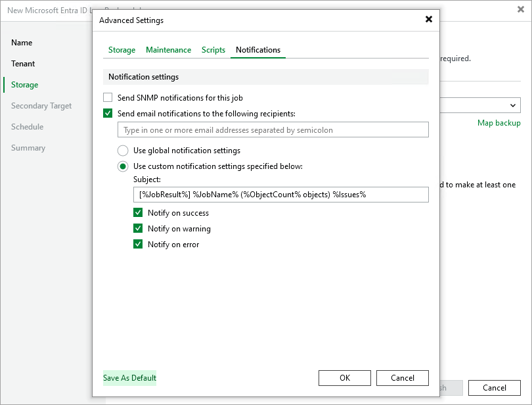The height and width of the screenshot is (405, 532).
Task: Go to the Name wizard step
Action: point(22,42)
